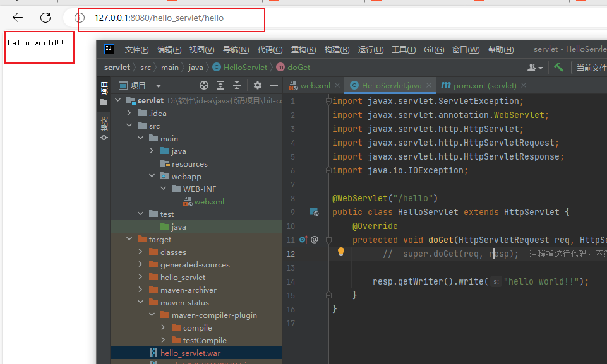607x364 pixels.
Task: Click the lightbulb quick-fix icon
Action: 341,252
